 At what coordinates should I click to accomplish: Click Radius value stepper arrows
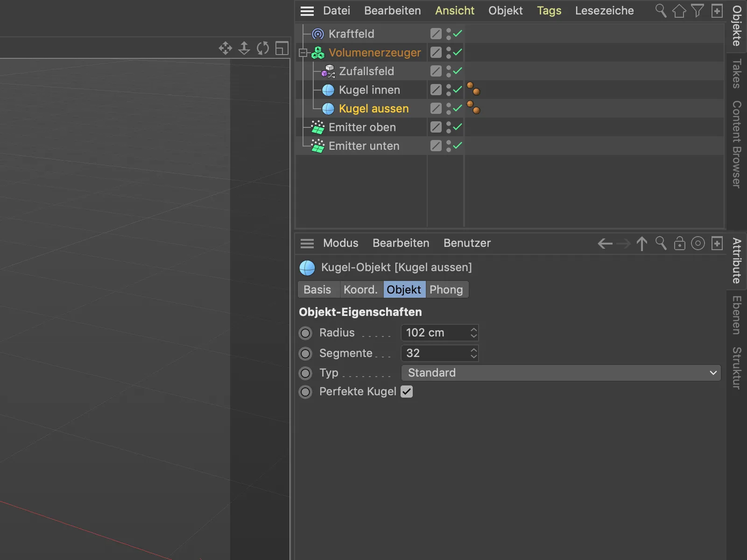coord(474,333)
